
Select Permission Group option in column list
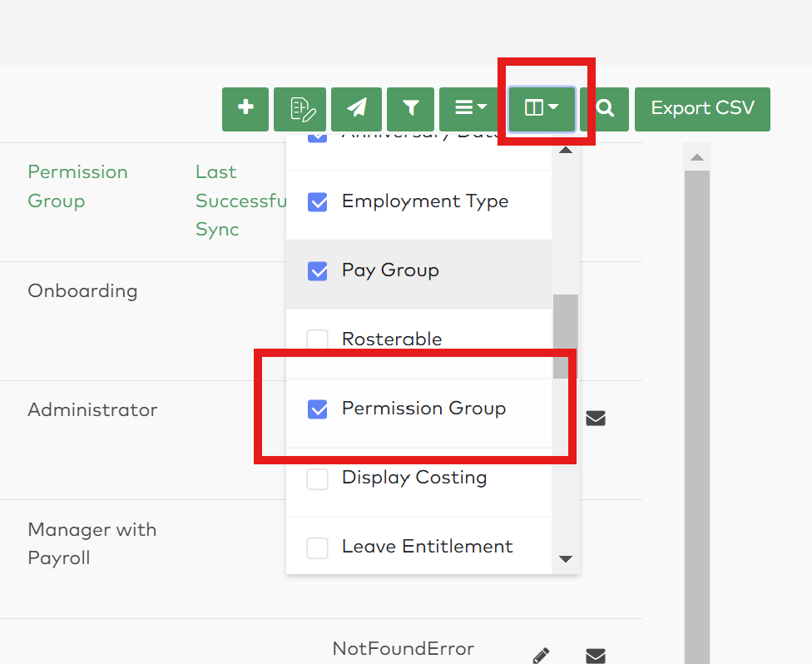click(423, 409)
